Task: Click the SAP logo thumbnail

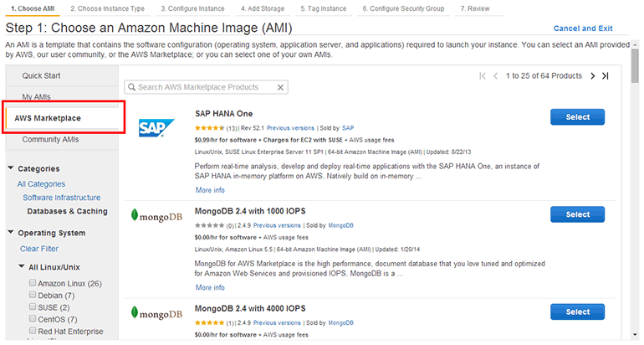Action: [x=157, y=127]
